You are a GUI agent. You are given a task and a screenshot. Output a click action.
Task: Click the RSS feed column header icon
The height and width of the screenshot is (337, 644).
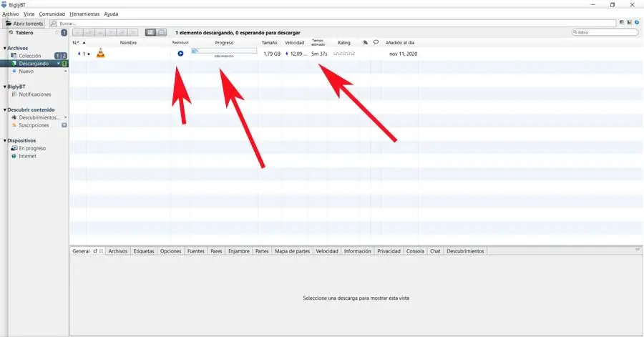(365, 42)
